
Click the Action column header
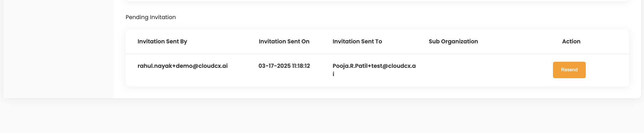(x=571, y=41)
